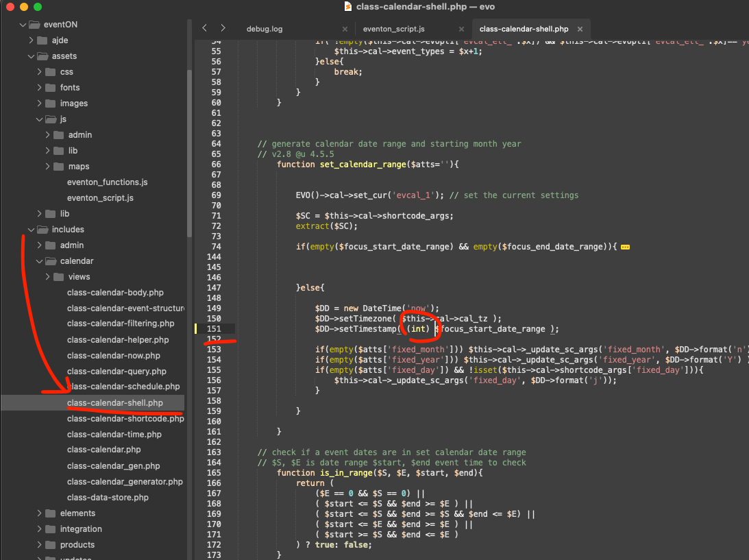This screenshot has height=560, width=749.
Task: Click the assets folder icon
Action: pos(42,56)
